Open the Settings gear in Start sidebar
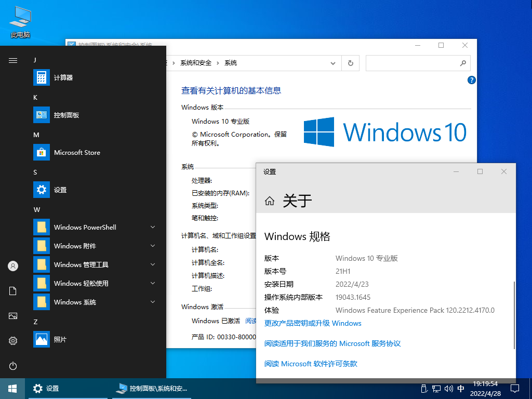 click(x=13, y=341)
